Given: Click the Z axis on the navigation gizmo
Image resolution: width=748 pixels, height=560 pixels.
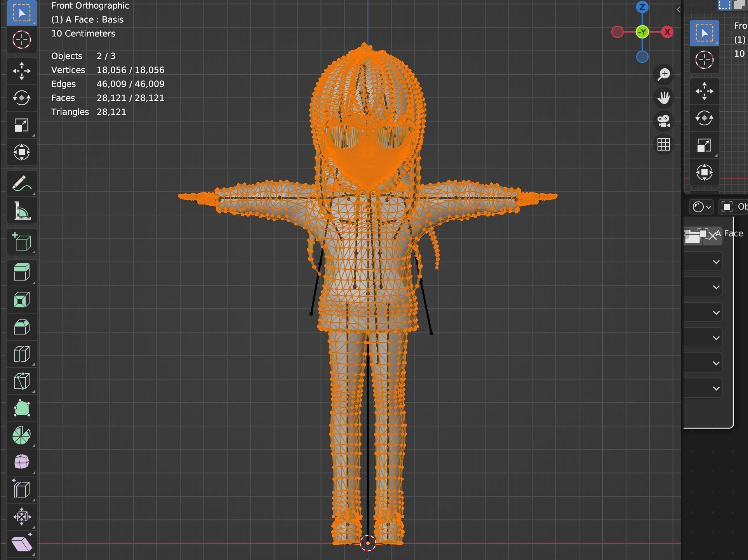Looking at the screenshot, I should tap(642, 7).
